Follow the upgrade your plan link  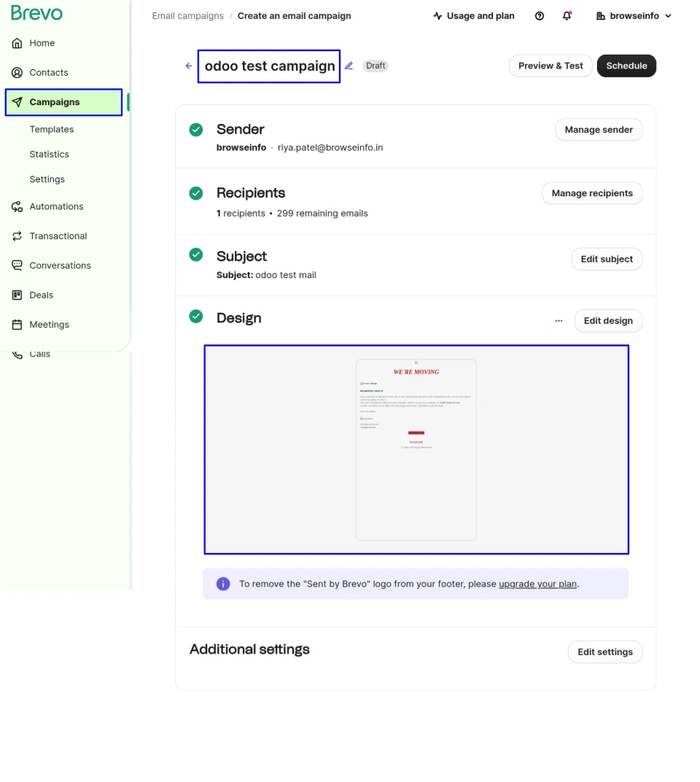(x=537, y=584)
